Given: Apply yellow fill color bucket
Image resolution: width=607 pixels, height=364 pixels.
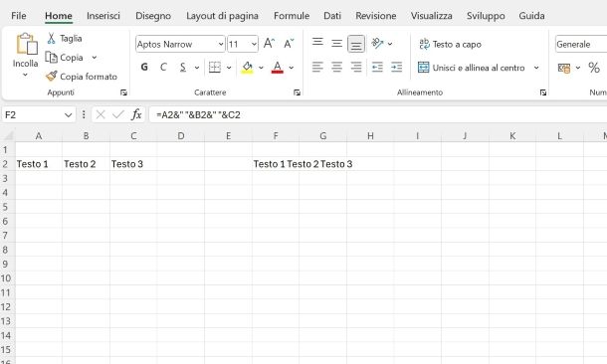Looking at the screenshot, I should pos(247,68).
